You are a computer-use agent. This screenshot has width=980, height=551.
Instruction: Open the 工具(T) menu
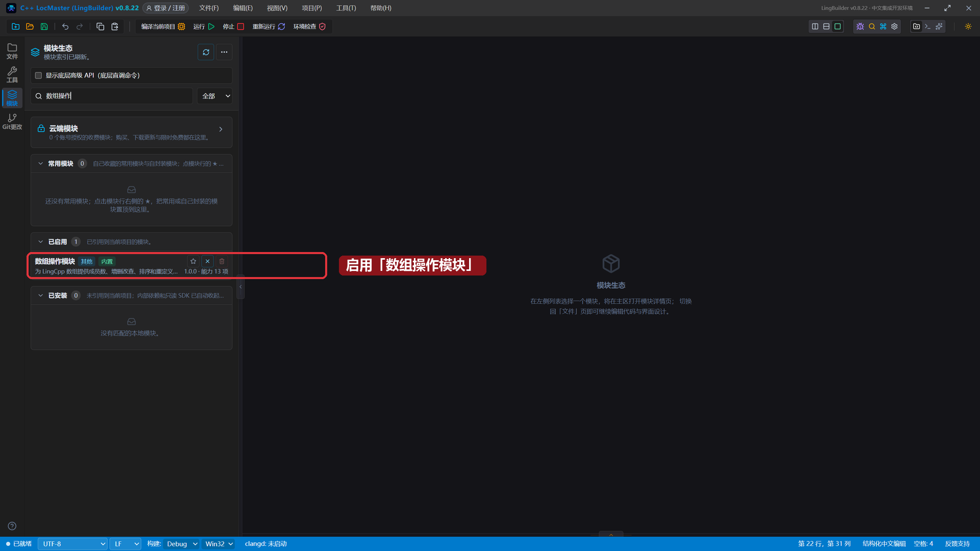(346, 8)
